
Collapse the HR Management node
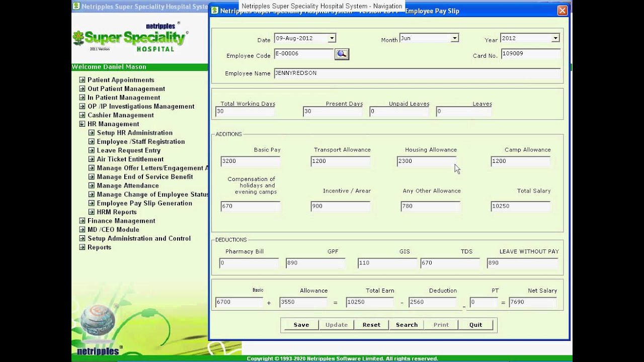coord(82,124)
